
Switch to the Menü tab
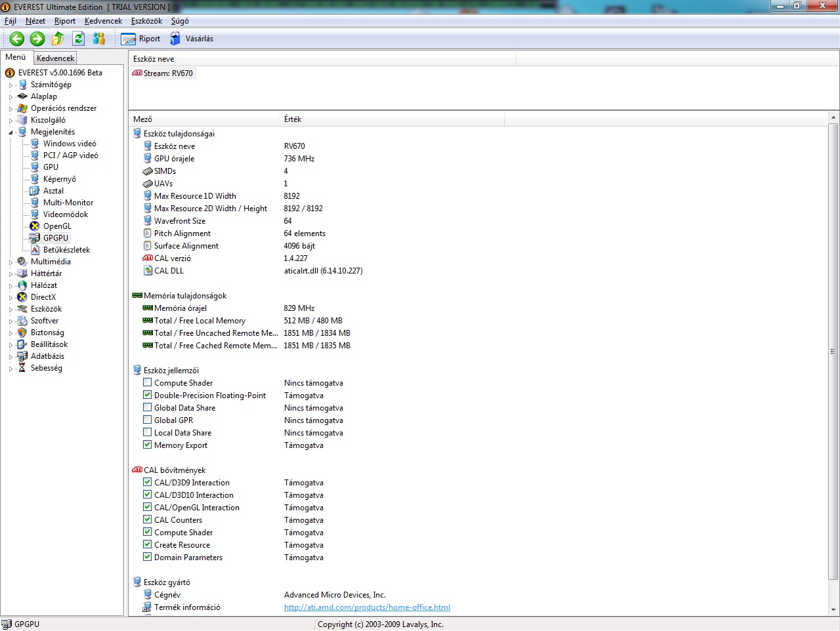[x=16, y=57]
